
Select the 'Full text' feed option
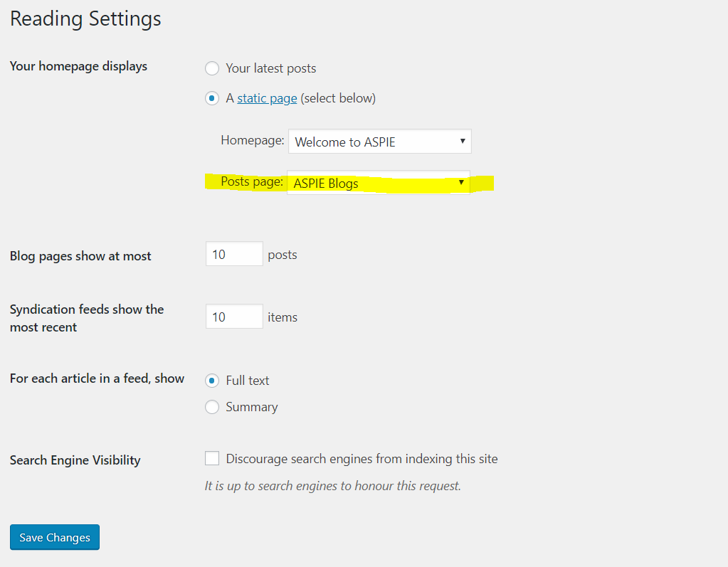(212, 381)
